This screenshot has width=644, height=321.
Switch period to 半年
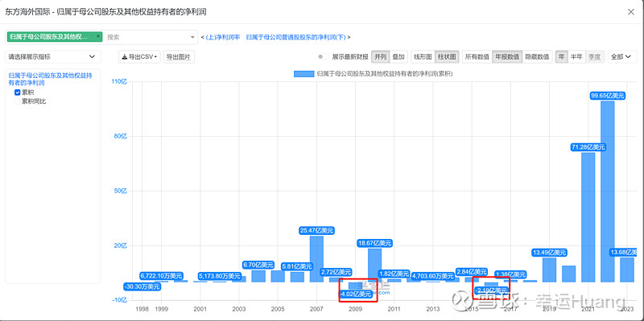click(x=576, y=56)
